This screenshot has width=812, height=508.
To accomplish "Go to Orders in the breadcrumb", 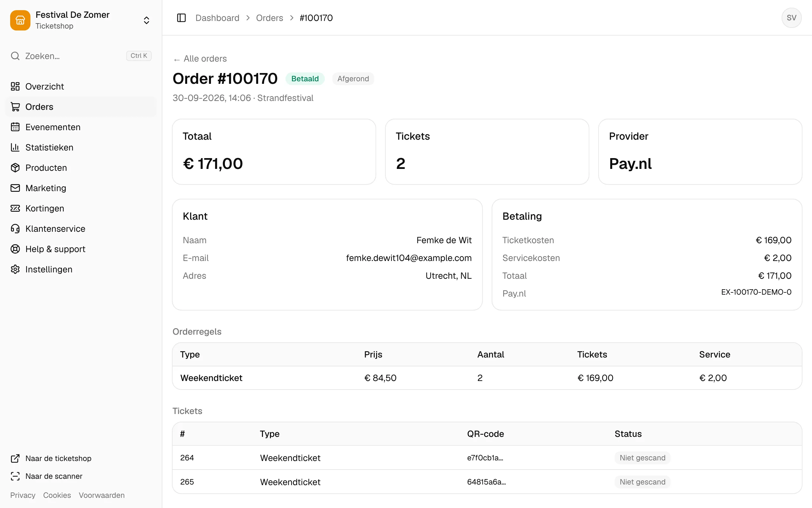I will click(269, 18).
